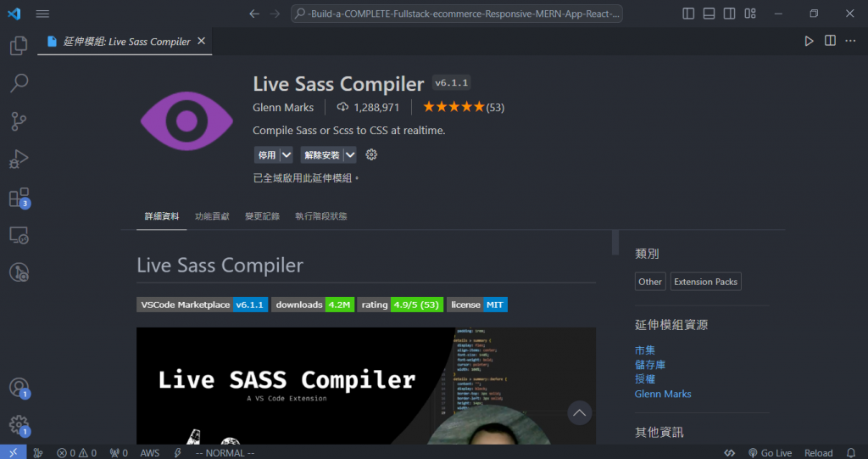This screenshot has width=868, height=459.
Task: Click the source control graph status icon
Action: (x=37, y=453)
